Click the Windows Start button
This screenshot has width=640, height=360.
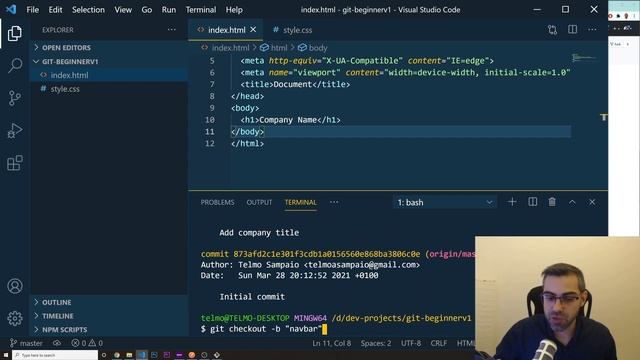pyautogui.click(x=6, y=355)
